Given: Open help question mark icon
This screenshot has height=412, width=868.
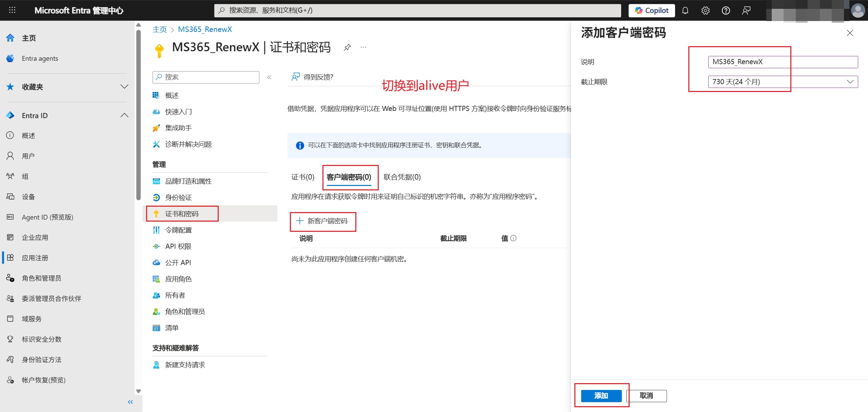Looking at the screenshot, I should pos(726,11).
